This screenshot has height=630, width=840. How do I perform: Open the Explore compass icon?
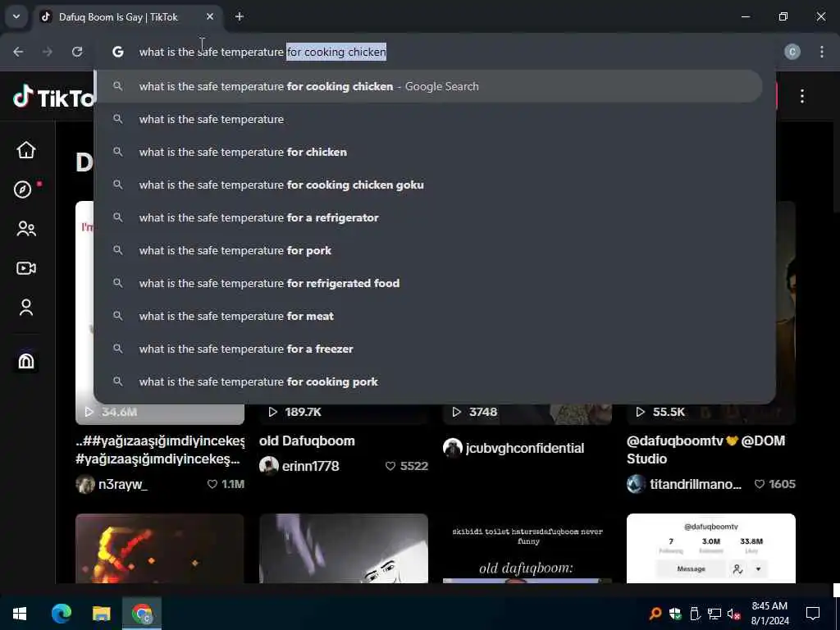click(x=22, y=189)
